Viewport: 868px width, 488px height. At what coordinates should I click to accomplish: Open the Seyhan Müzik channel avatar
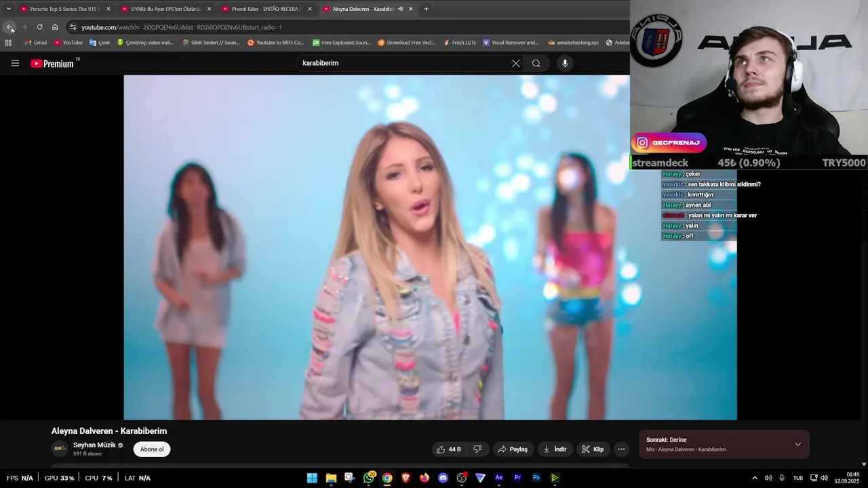pyautogui.click(x=60, y=449)
